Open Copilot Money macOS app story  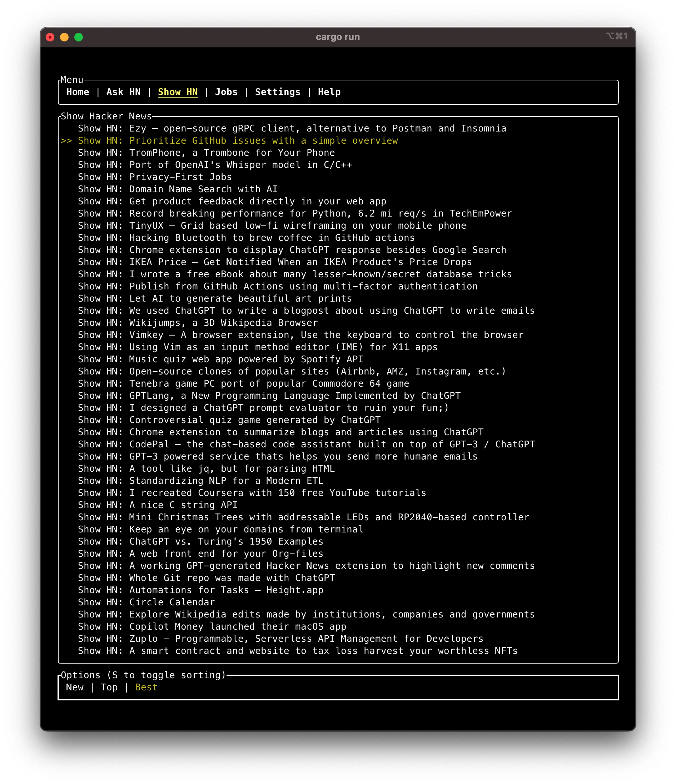coord(212,626)
